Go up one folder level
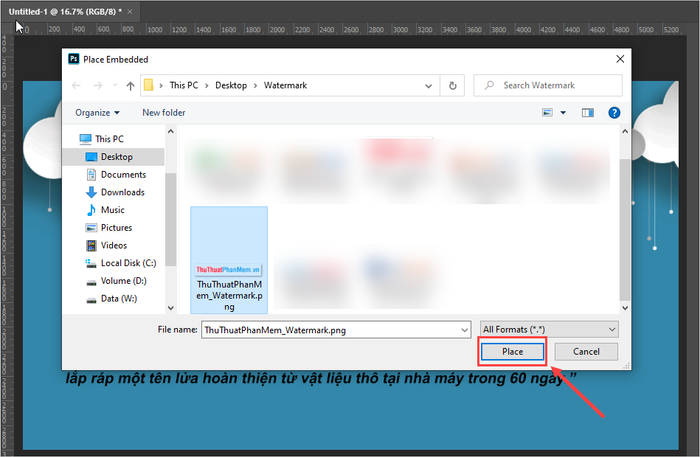Viewport: 700px width, 457px height. point(130,85)
